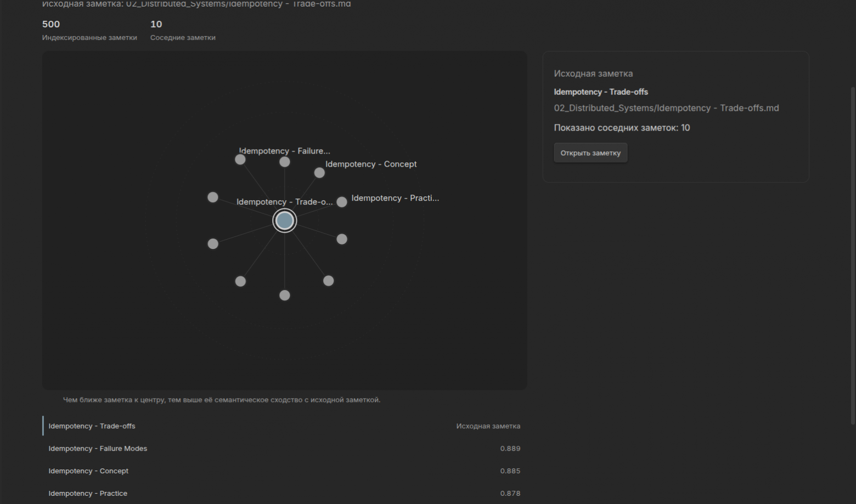Click the vertical scrollbar on the right edge
Viewport: 856px width, 504px height.
(x=853, y=255)
